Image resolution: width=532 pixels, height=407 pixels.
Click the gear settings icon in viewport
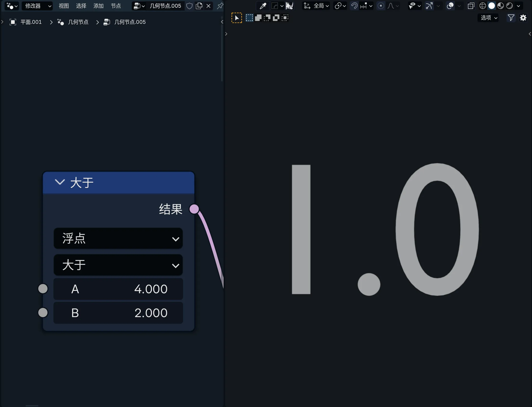(523, 18)
